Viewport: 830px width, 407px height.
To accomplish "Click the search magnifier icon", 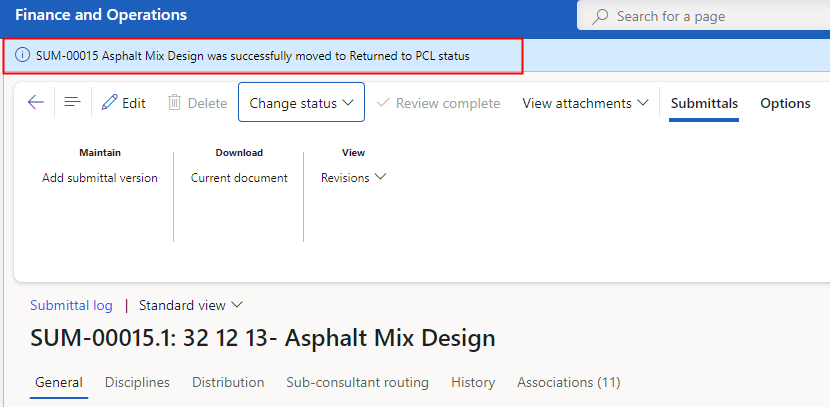I will (600, 16).
